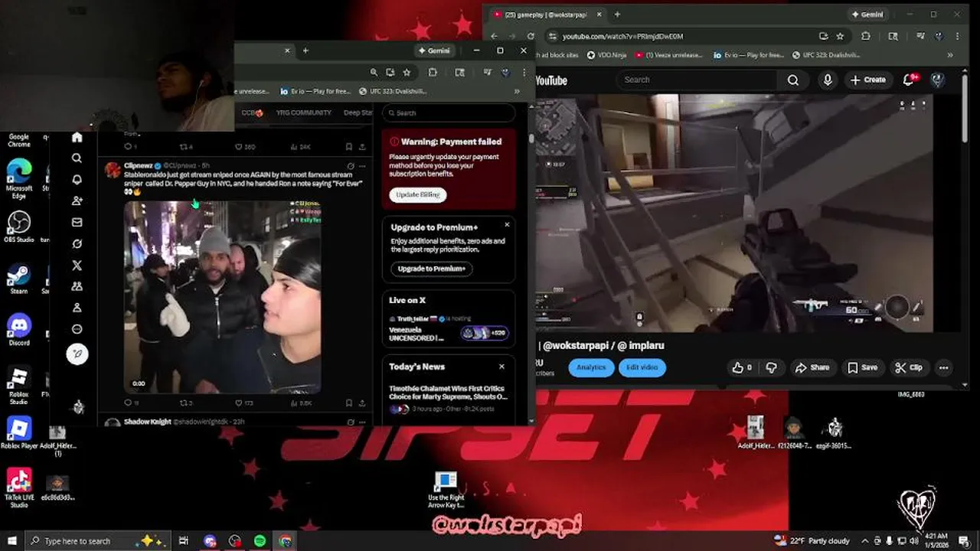Reload the YouTube page
980x551 pixels.
click(532, 36)
